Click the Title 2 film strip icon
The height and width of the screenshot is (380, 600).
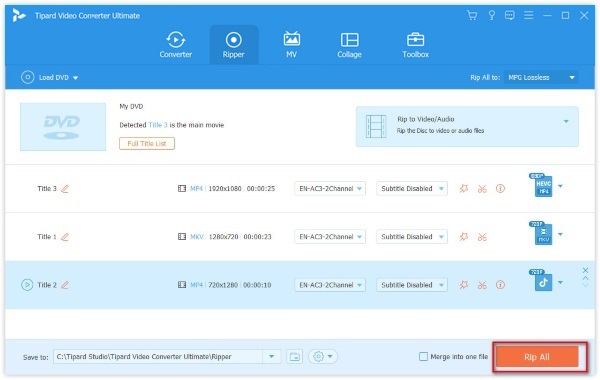click(x=182, y=285)
